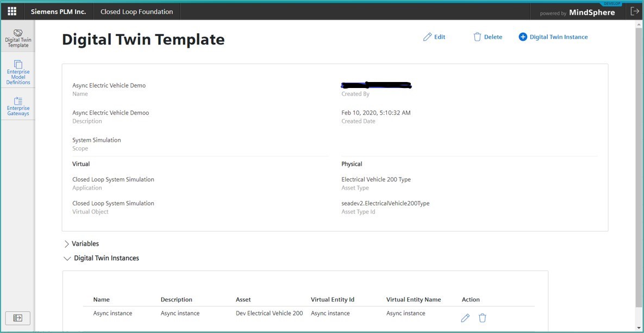Screen dimensions: 644x333
Task: Add a new Digital Twin Instance
Action: click(x=553, y=37)
